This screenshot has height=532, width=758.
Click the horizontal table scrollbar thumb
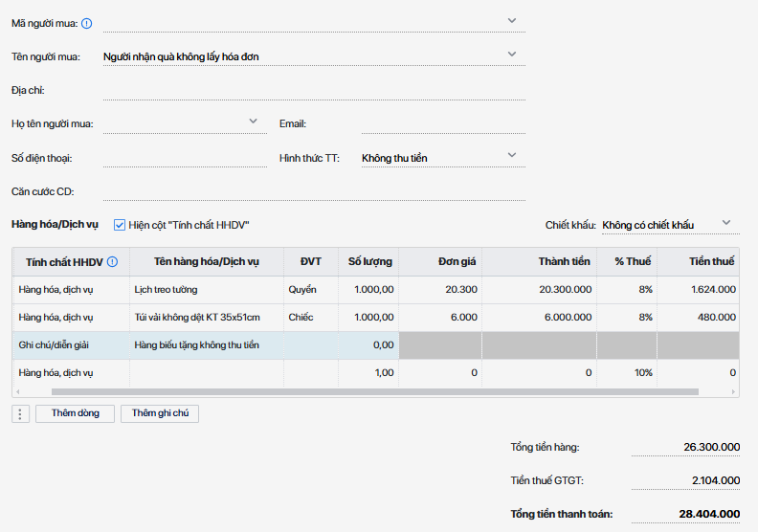[x=374, y=392]
